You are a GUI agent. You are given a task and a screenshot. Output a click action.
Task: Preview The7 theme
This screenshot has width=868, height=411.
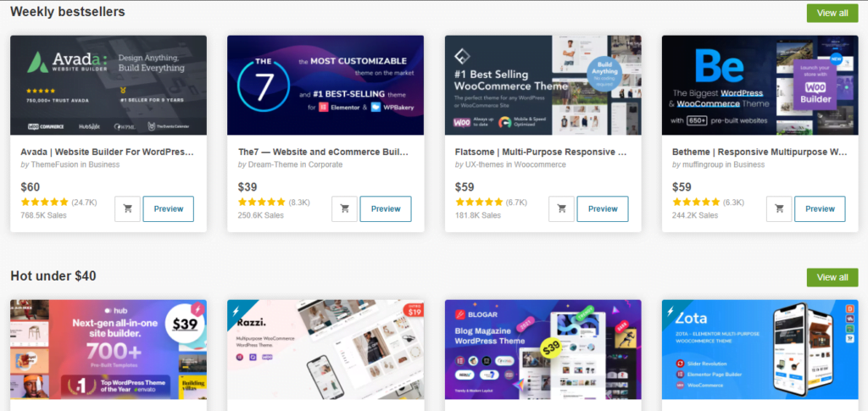point(386,208)
